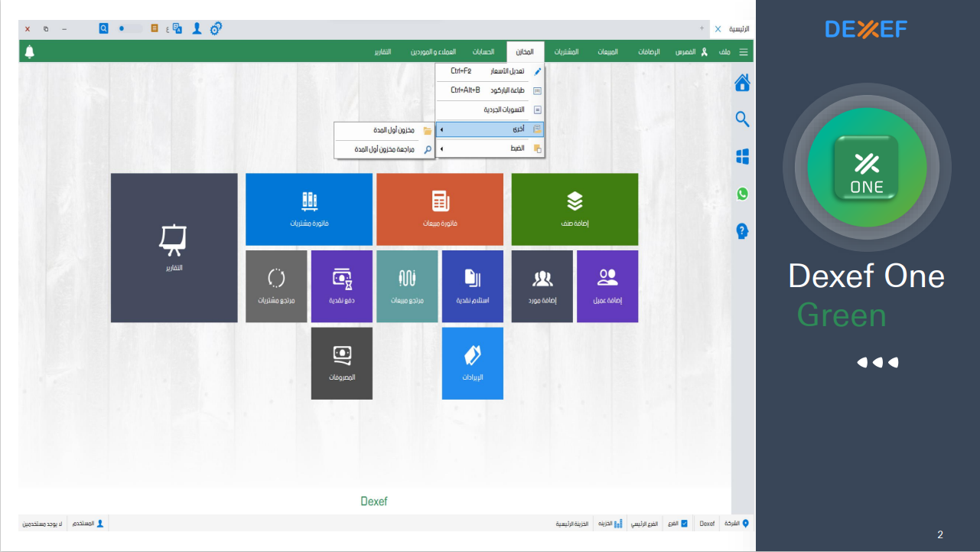Open the orange calculator/notes icon
This screenshot has width=980, height=552.
(x=155, y=28)
